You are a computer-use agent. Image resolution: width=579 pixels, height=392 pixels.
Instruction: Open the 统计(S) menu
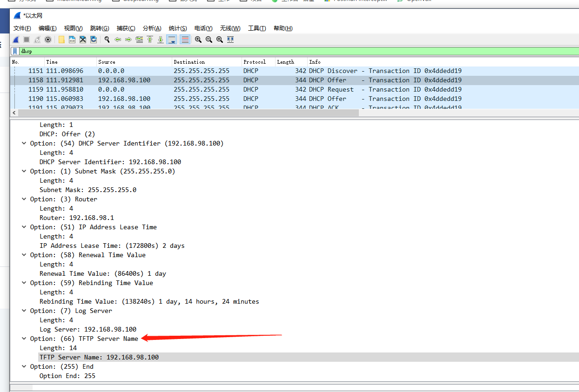pos(178,28)
